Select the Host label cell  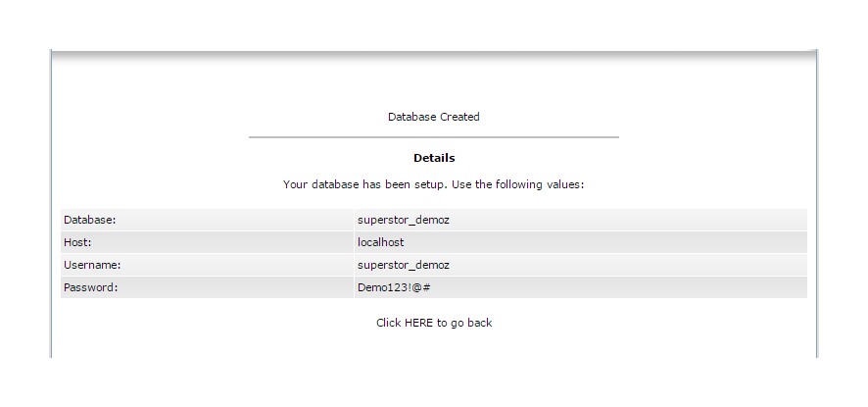tap(77, 242)
